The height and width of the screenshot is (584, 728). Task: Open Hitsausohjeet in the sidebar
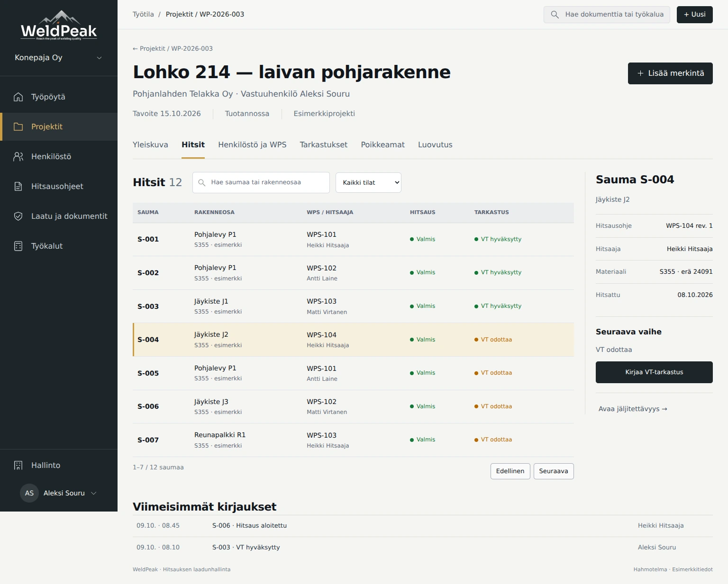tap(59, 187)
